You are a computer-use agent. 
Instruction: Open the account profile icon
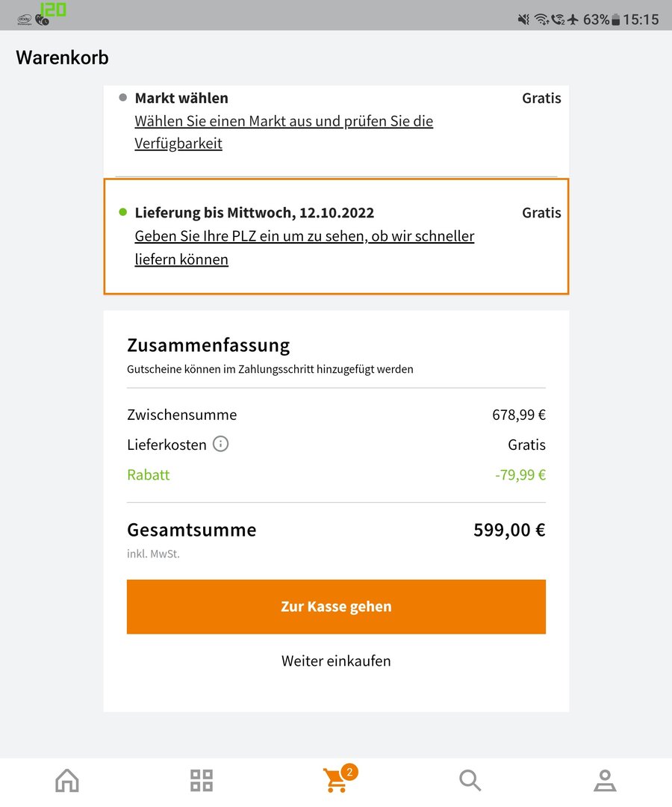605,780
